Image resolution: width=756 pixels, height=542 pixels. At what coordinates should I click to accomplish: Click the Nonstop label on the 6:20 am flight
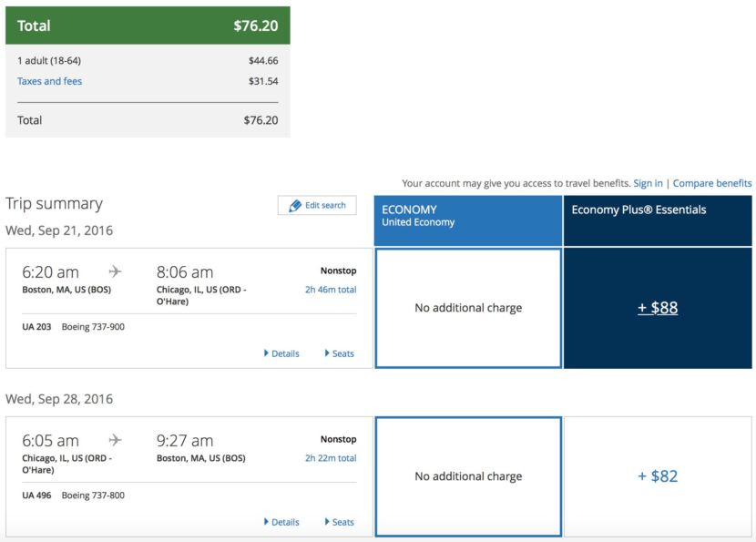coord(339,271)
